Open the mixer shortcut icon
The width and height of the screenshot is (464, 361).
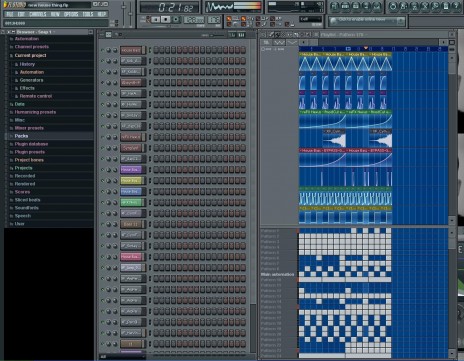point(377,6)
